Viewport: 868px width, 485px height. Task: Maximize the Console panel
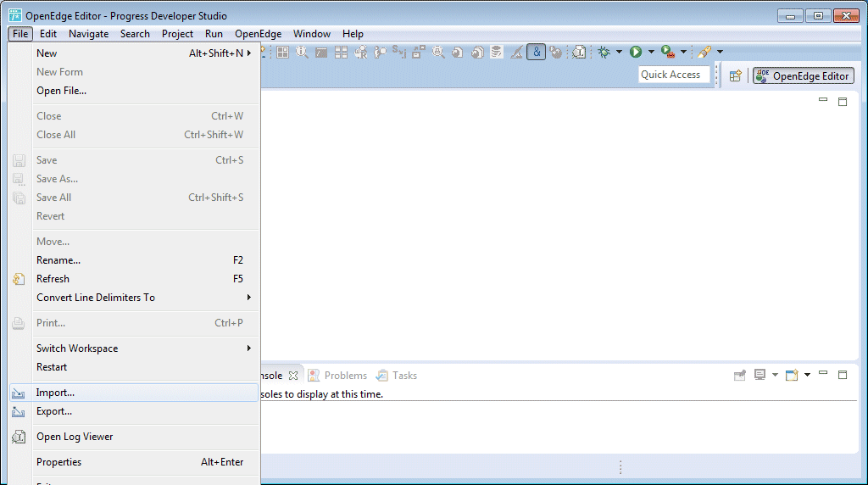click(x=843, y=375)
